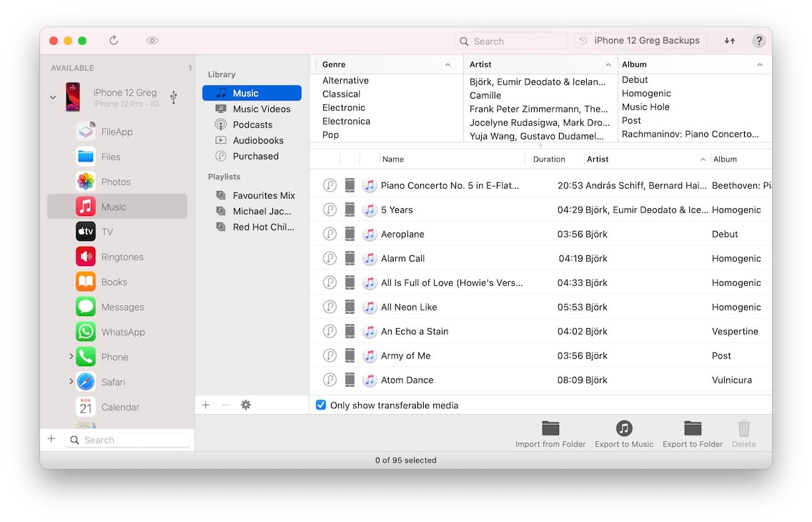Click the Delete trash button
812x522 pixels.
743,434
